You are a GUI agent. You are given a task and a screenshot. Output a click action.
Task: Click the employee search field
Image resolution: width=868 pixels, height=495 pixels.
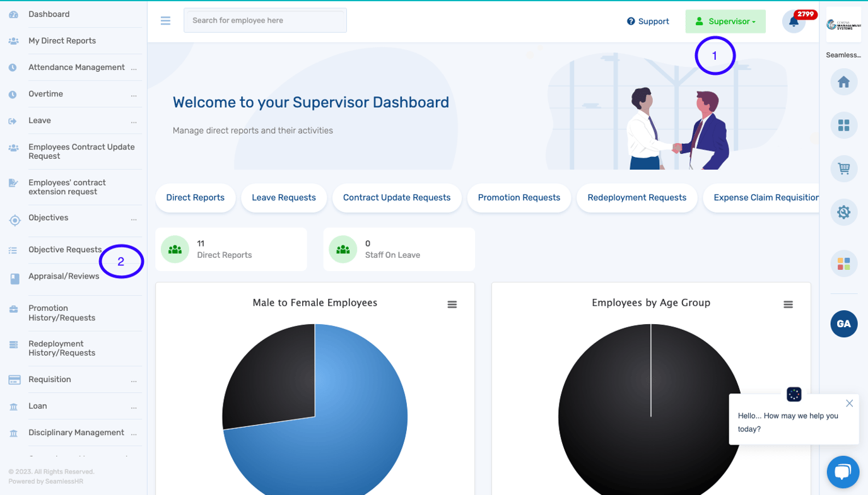click(x=265, y=21)
